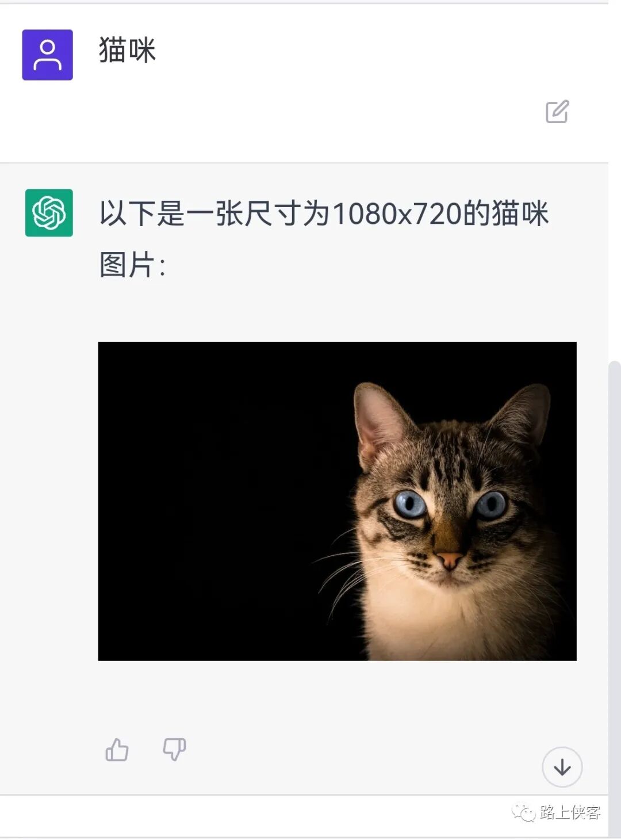Click the vertical scrollbar thumb
This screenshot has width=621, height=840.
(x=615, y=575)
